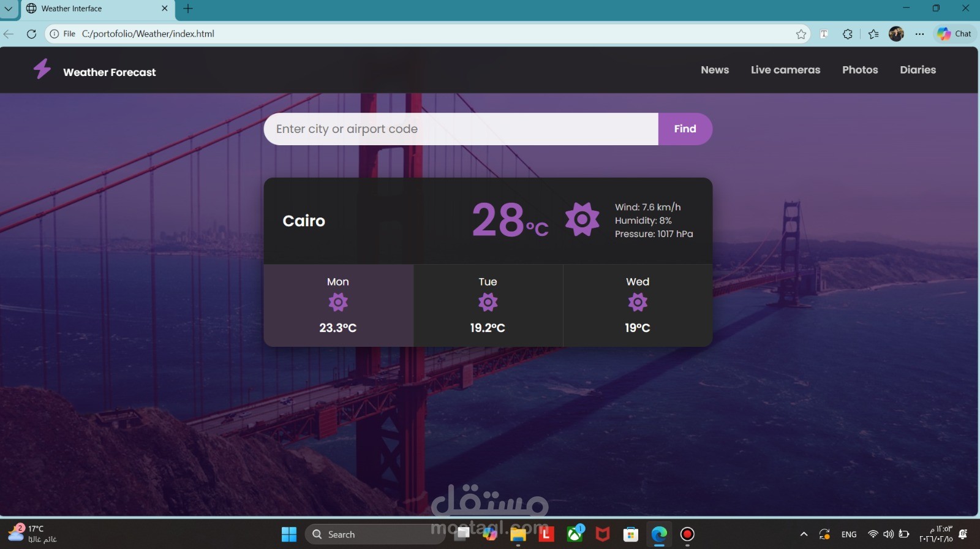
Task: Click the address bar URL
Action: click(148, 34)
